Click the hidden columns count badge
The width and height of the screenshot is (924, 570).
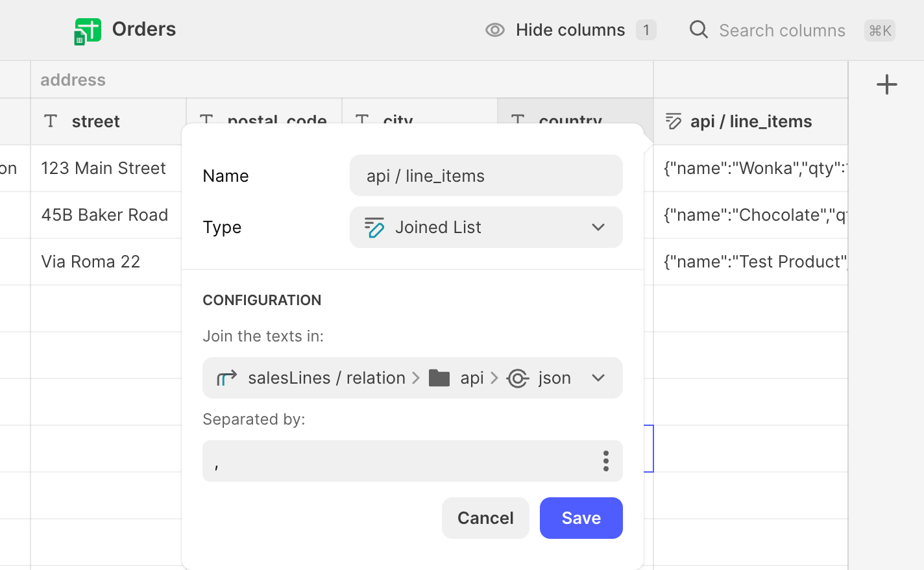pyautogui.click(x=646, y=30)
